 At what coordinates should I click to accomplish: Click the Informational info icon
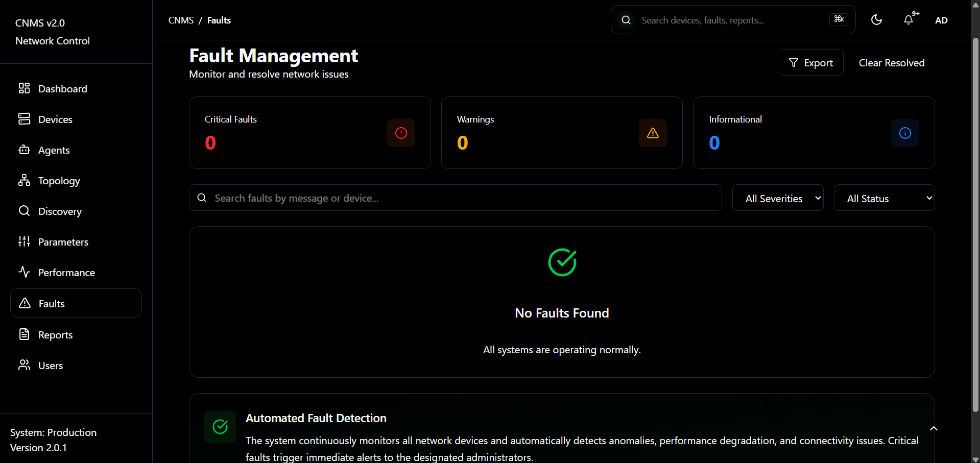click(905, 133)
